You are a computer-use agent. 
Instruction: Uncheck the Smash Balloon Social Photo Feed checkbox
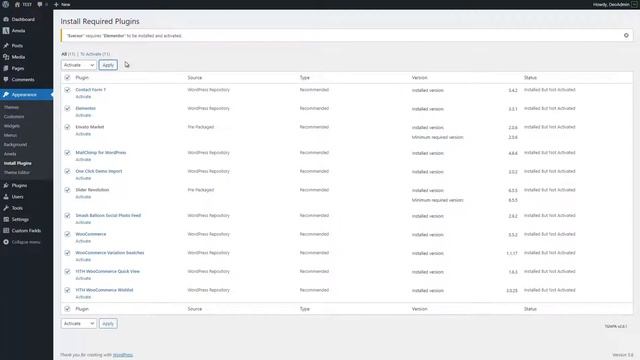(67, 216)
